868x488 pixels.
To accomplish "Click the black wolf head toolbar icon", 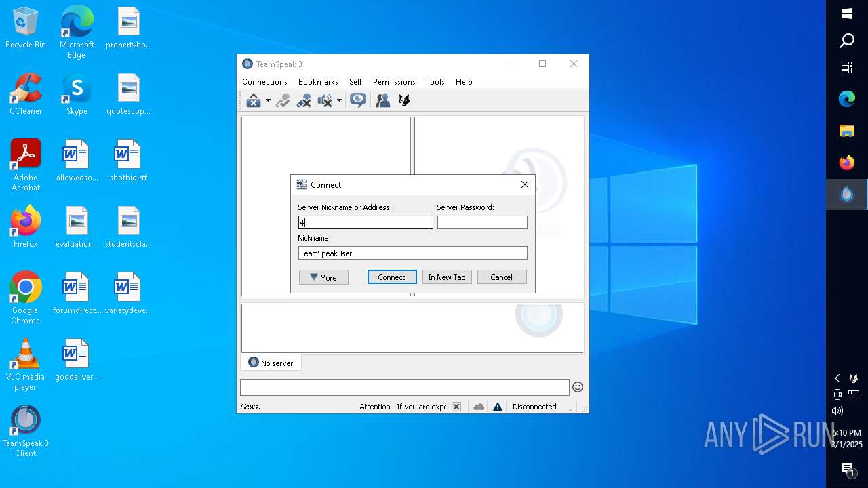I will (404, 101).
